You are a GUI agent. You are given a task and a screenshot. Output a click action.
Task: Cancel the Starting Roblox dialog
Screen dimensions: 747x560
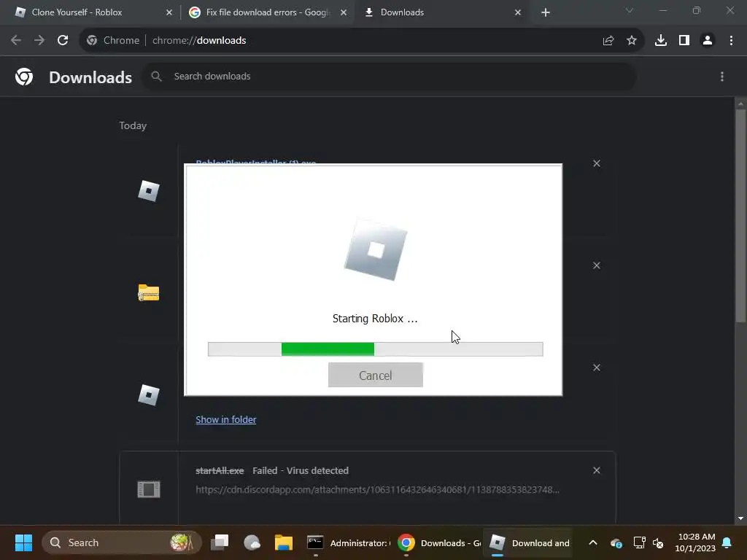point(376,376)
